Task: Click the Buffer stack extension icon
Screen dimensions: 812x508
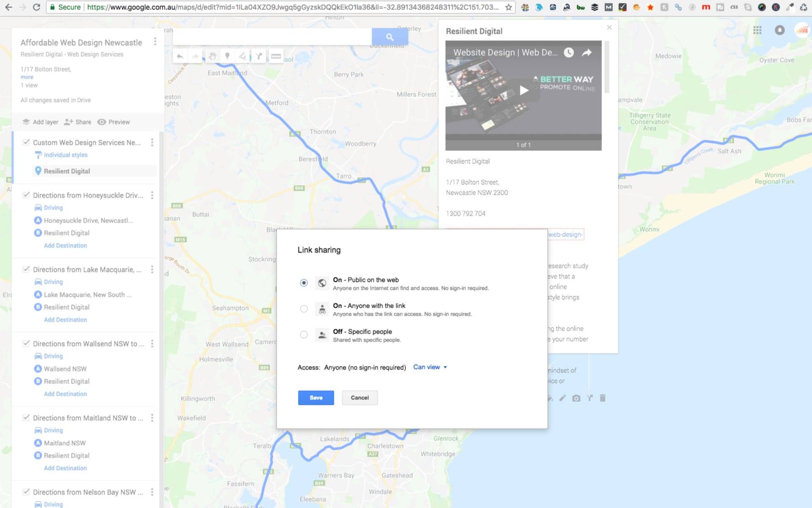Action: (x=595, y=7)
